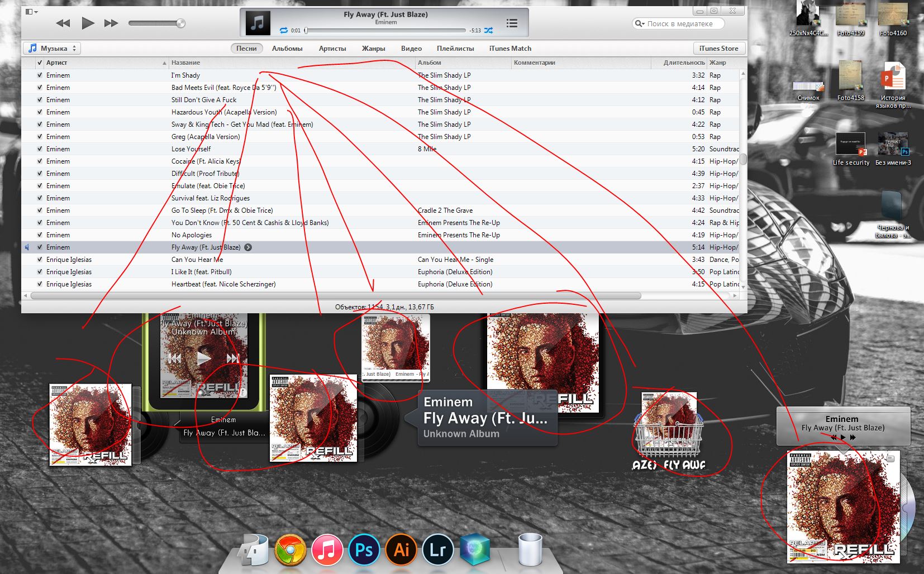
Task: Click the horizontal scrollbar right arrow
Action: (x=735, y=295)
